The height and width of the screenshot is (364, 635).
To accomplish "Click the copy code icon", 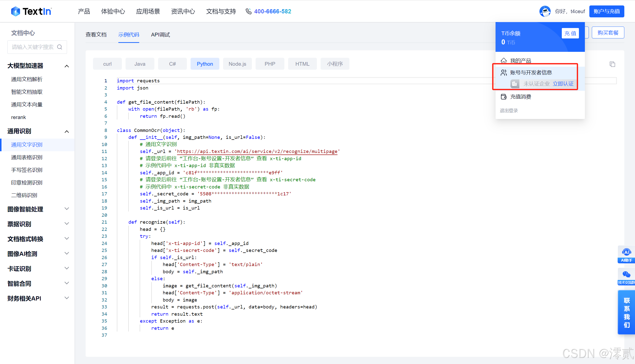I will pos(612,64).
